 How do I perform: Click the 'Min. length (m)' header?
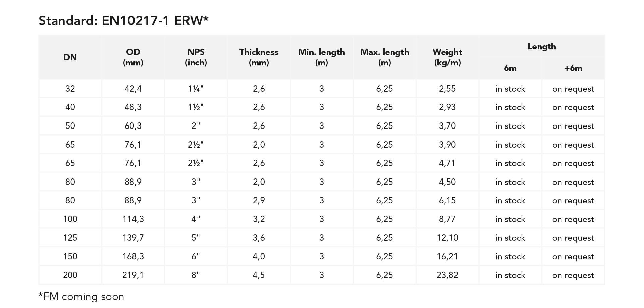coord(321,57)
